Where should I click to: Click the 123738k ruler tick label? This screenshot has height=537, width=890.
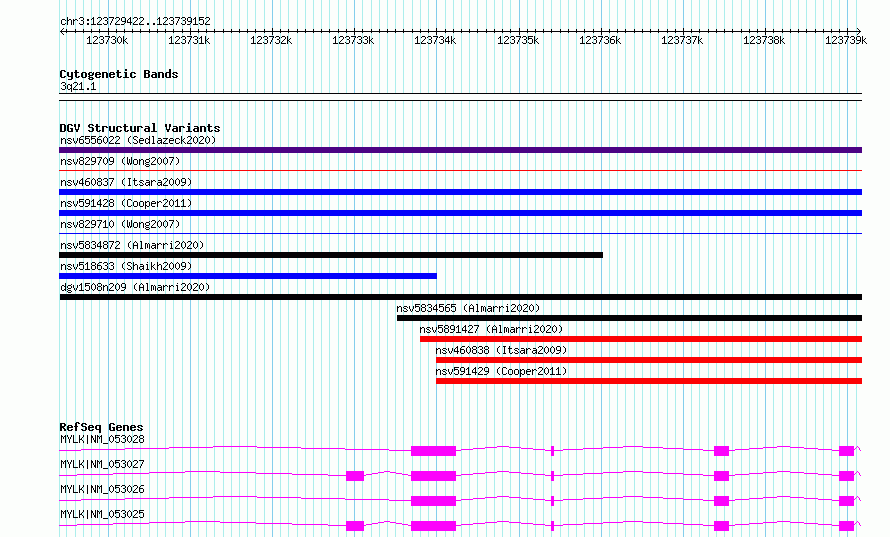pos(764,40)
